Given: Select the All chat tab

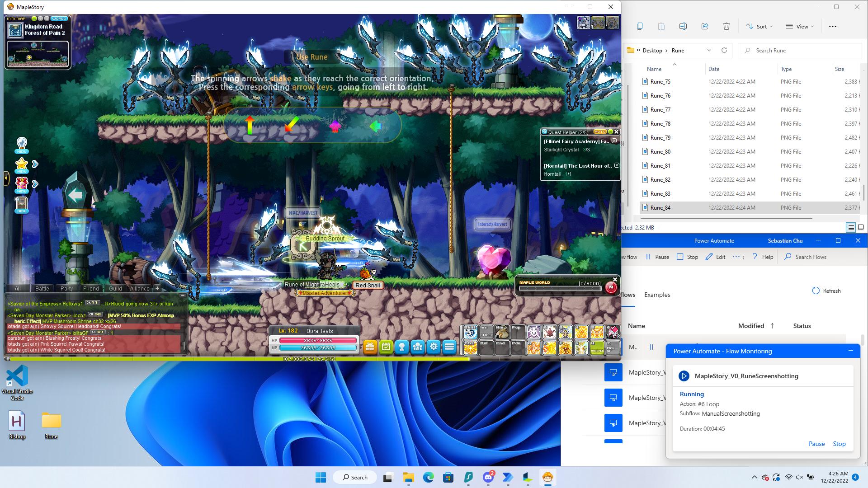Looking at the screenshot, I should (18, 288).
